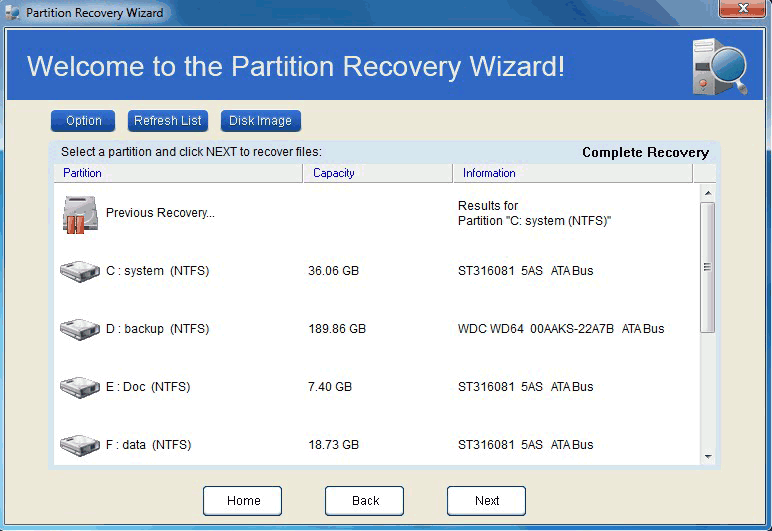This screenshot has width=772, height=531.
Task: Click the list scrollbar down arrow
Action: tap(708, 457)
